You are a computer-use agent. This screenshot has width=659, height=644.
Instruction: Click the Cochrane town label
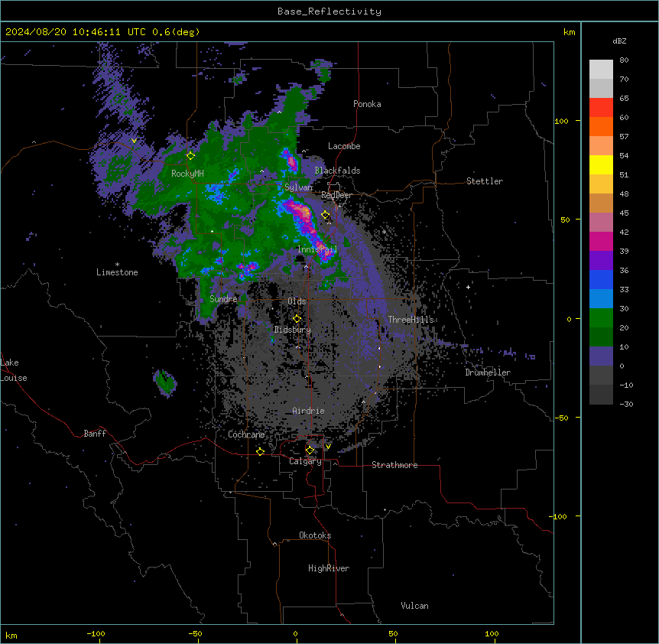(246, 434)
